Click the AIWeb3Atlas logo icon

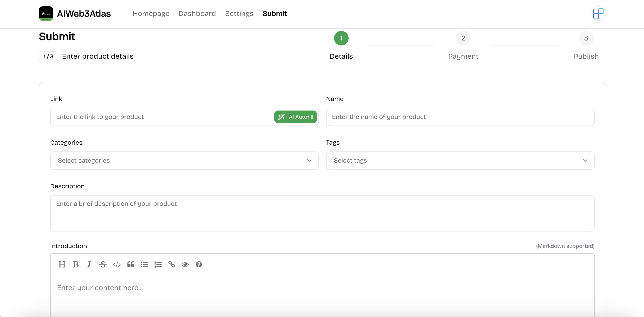[x=46, y=13]
